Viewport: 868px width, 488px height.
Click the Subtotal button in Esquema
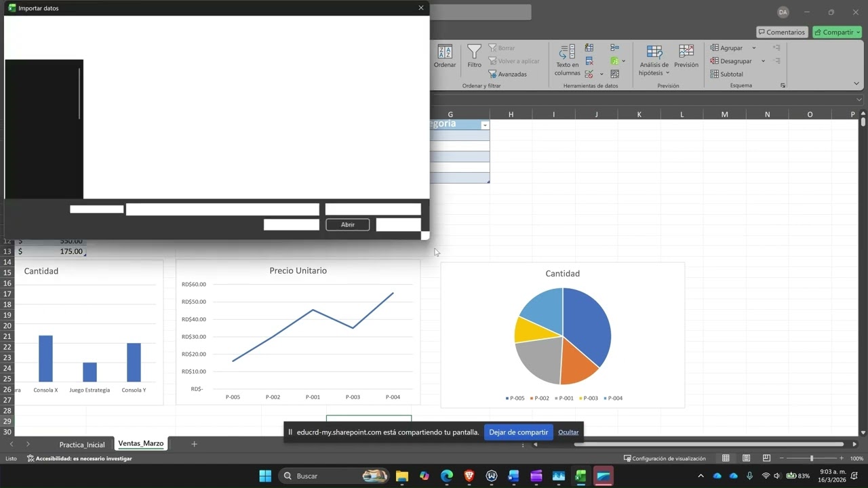[x=727, y=74]
